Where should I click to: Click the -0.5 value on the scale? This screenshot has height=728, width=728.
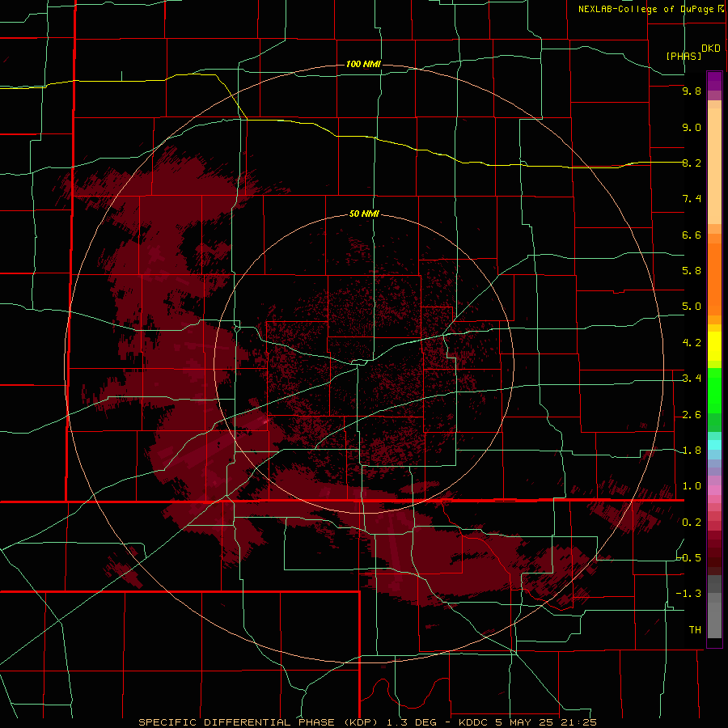coord(688,558)
